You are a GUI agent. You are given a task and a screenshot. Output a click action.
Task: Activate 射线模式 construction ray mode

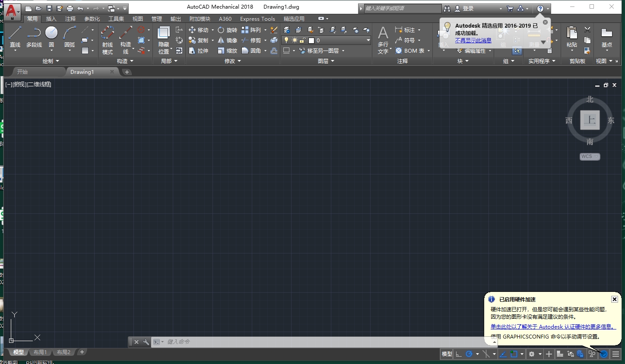108,40
